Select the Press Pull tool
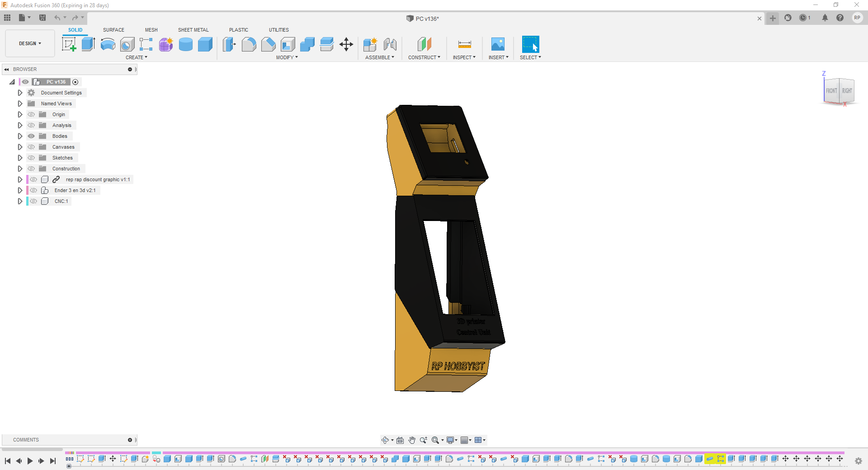The image size is (868, 470). point(229,44)
